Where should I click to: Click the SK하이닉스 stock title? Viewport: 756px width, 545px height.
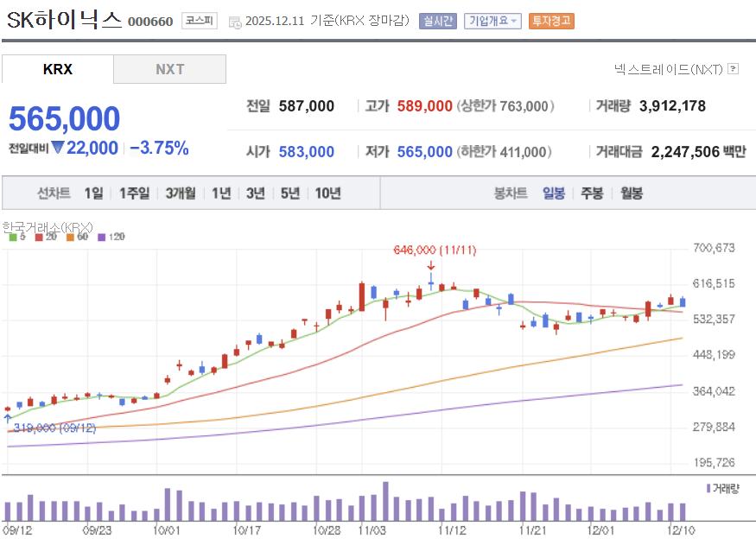click(64, 20)
